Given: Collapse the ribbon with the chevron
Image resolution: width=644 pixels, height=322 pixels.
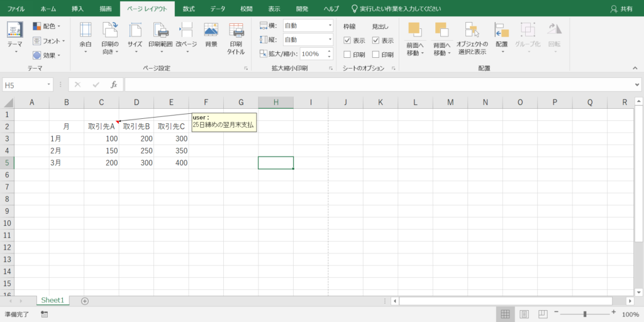Looking at the screenshot, I should 635,68.
